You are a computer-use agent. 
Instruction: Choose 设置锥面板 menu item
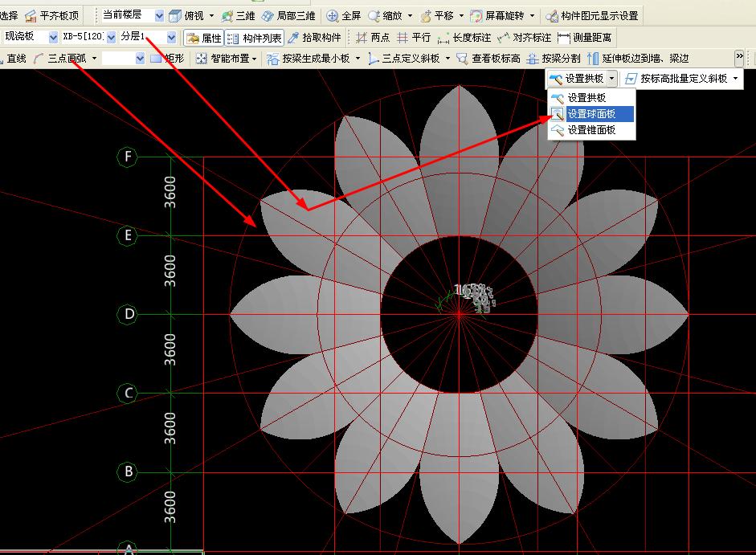point(591,130)
